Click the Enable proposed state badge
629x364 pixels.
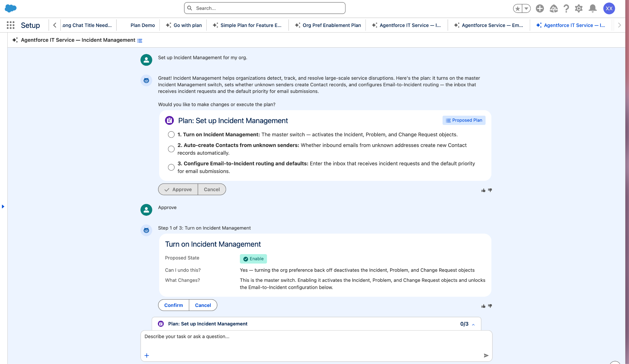coord(253,259)
